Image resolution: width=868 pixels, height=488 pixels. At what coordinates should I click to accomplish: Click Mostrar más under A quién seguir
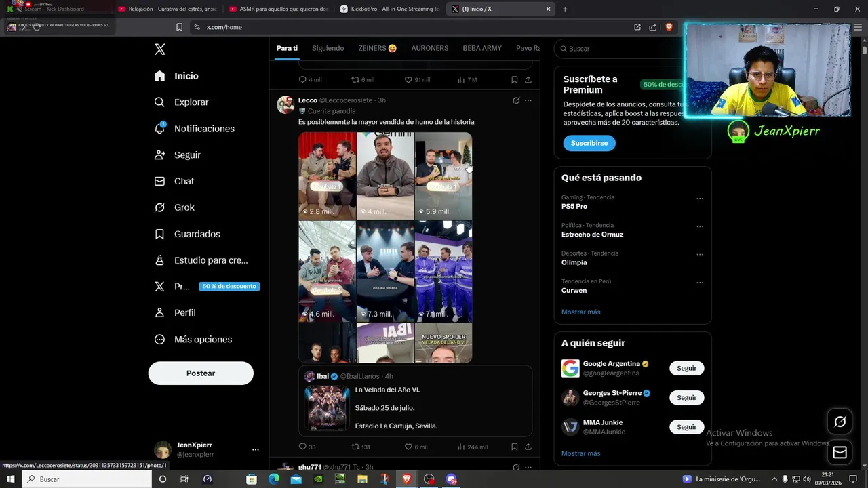(x=581, y=453)
